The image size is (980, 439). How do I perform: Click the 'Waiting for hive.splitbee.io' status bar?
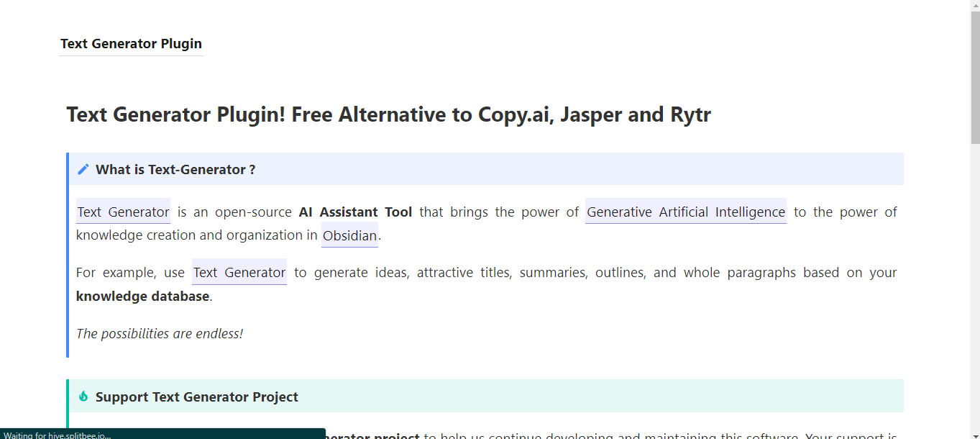click(x=162, y=434)
